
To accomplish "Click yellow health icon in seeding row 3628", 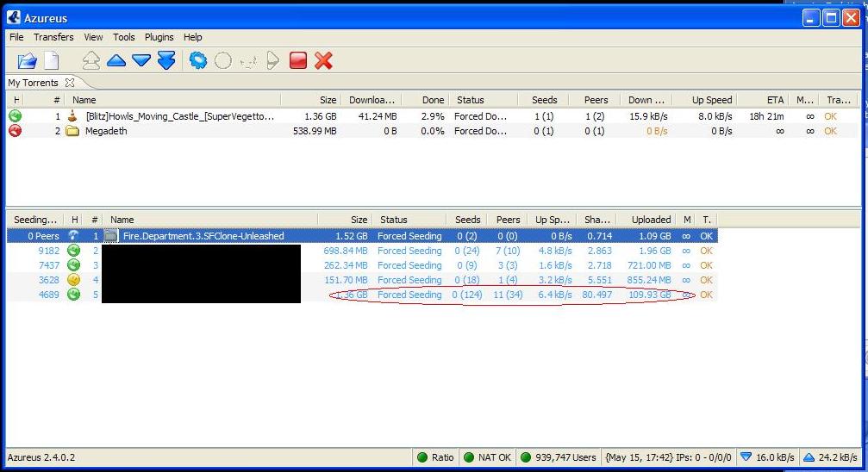I will coord(73,280).
